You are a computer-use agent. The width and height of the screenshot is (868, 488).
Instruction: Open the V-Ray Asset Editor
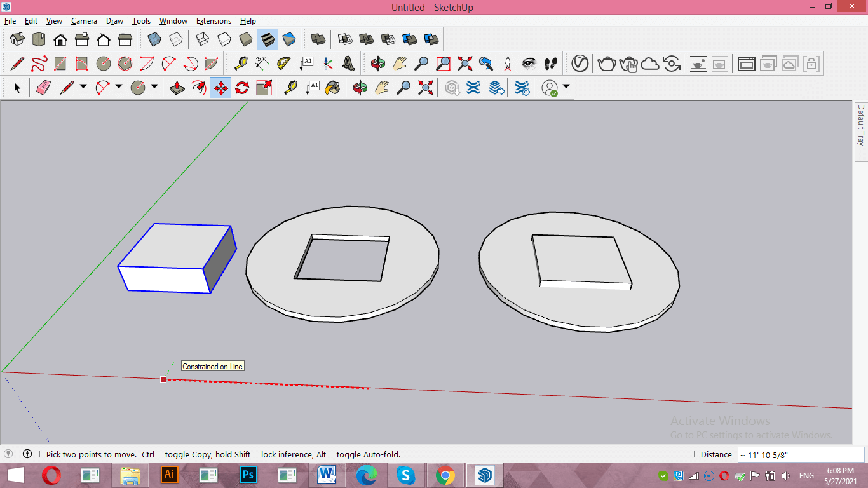(580, 64)
